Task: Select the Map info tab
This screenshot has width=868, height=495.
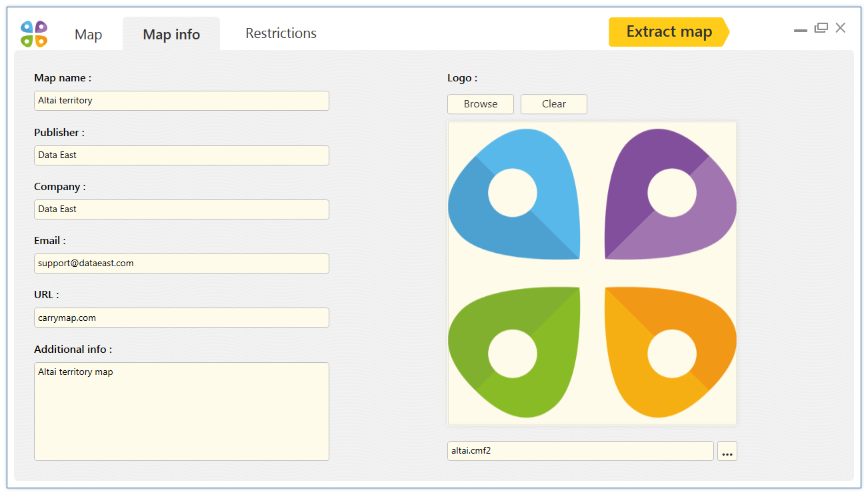Action: click(171, 35)
